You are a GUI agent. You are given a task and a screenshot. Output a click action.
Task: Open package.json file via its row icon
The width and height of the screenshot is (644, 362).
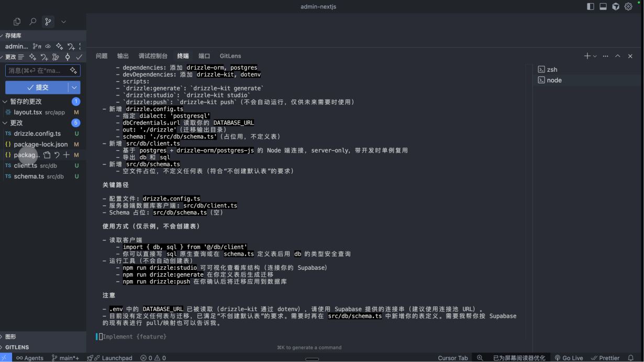coord(47,155)
